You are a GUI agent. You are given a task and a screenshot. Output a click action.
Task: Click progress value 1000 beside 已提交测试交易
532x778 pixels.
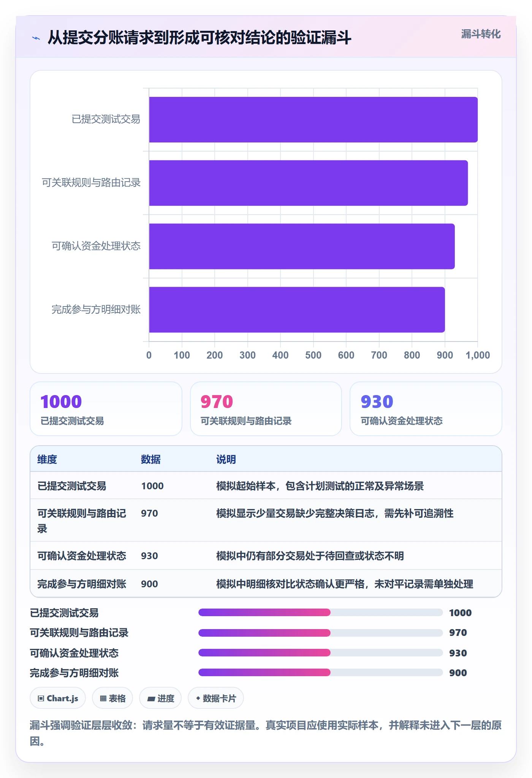(x=460, y=613)
